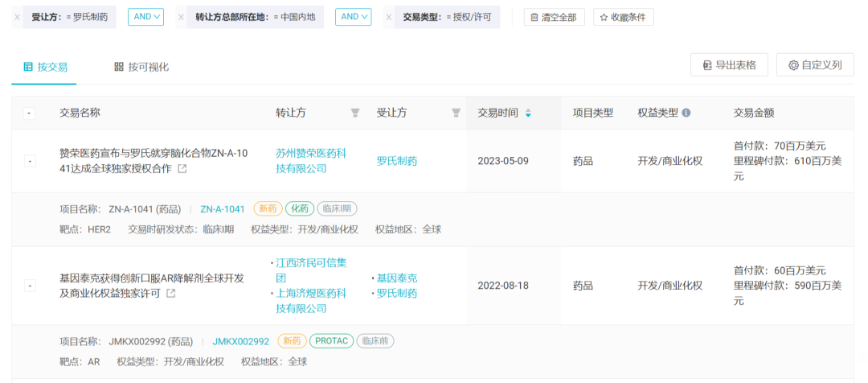Viewport: 868px width, 383px height.
Task: Click the 基因泰克获得创新口服AR降解剂 deal title
Action: [152, 286]
